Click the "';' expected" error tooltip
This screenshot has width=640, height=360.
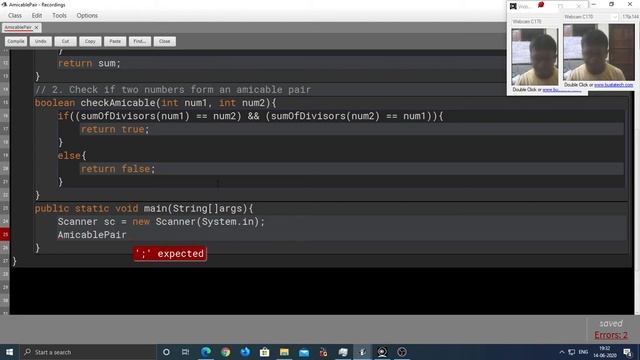(170, 253)
